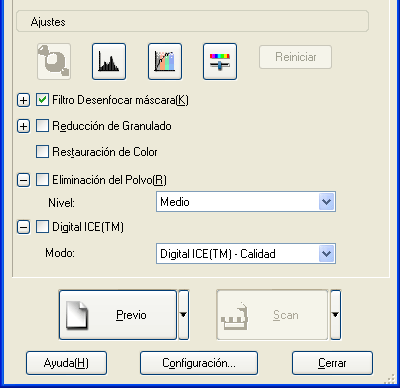Image resolution: width=400 pixels, height=388 pixels.
Task: Click the window resize grip corner
Action: coord(389,380)
